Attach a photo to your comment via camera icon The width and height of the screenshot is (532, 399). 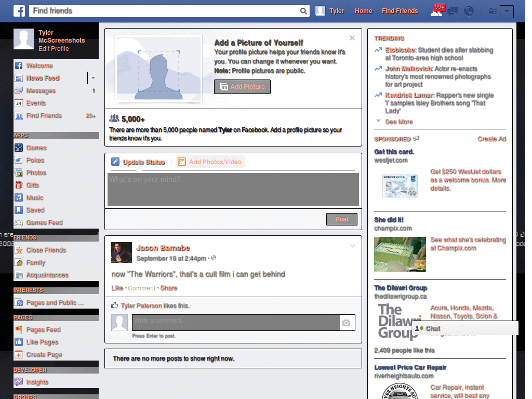[x=347, y=323]
